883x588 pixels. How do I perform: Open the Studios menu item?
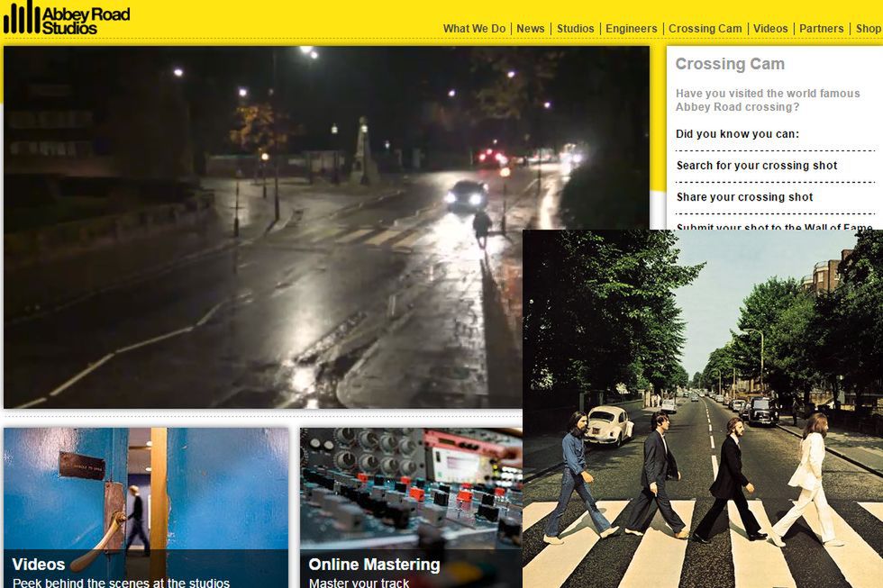pyautogui.click(x=575, y=29)
